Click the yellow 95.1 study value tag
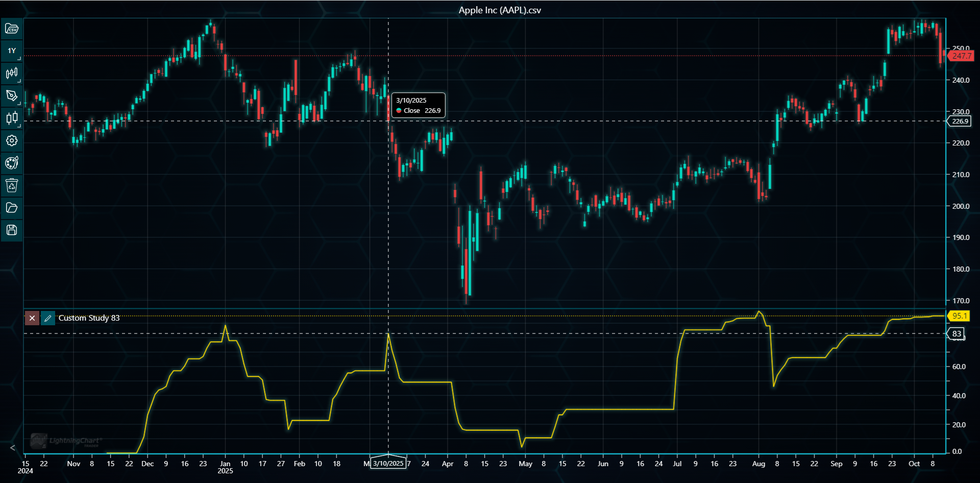The height and width of the screenshot is (483, 980). [959, 316]
